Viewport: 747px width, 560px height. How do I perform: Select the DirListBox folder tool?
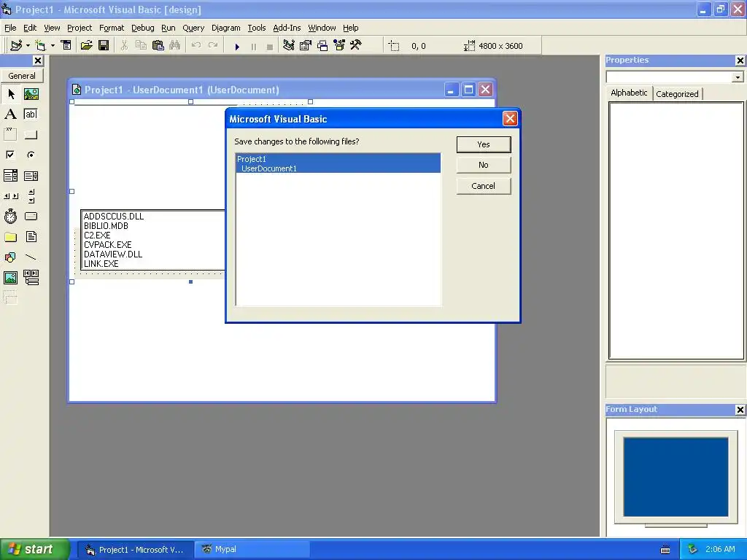click(x=10, y=237)
